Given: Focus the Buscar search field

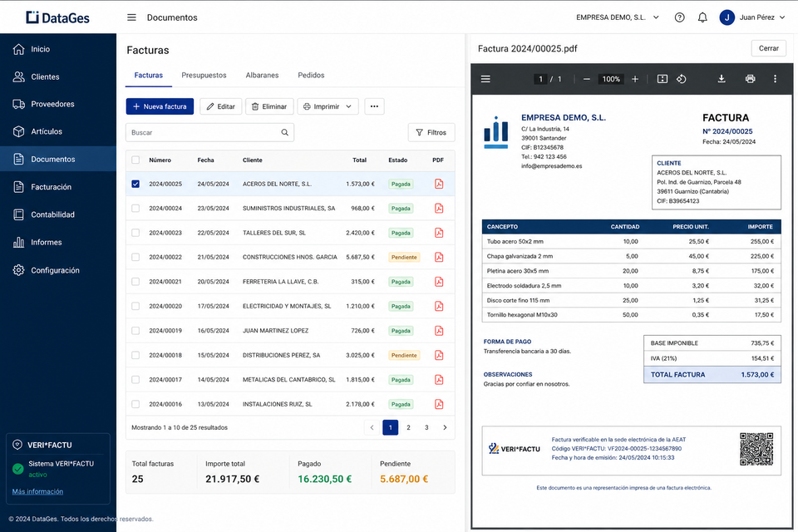Looking at the screenshot, I should click(209, 132).
